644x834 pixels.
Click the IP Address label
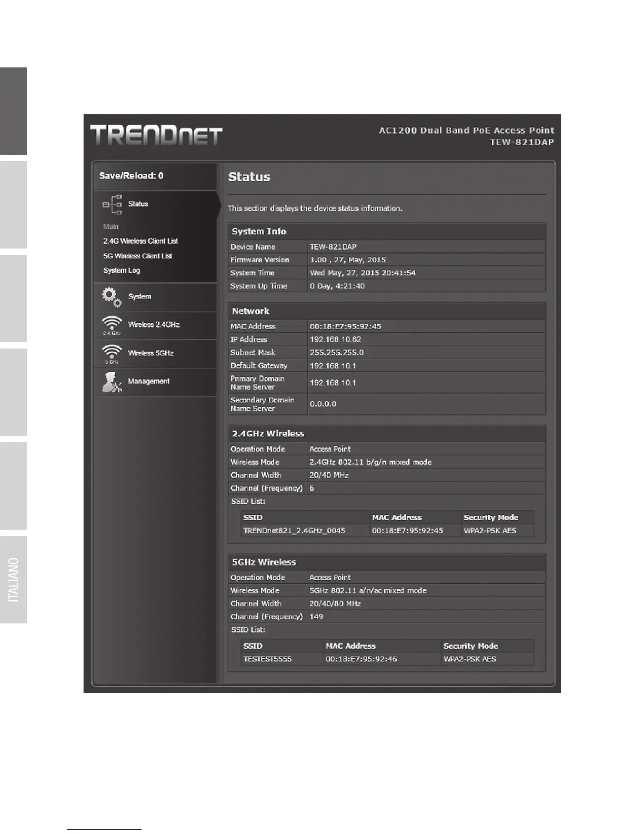[x=248, y=340]
